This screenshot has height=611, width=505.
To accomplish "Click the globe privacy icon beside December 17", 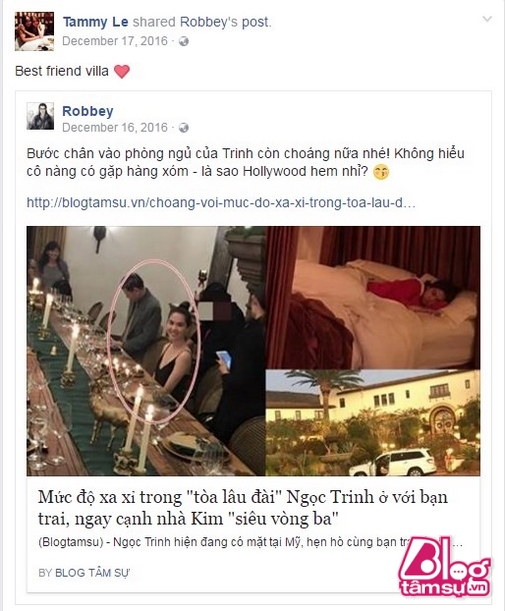I will point(184,41).
